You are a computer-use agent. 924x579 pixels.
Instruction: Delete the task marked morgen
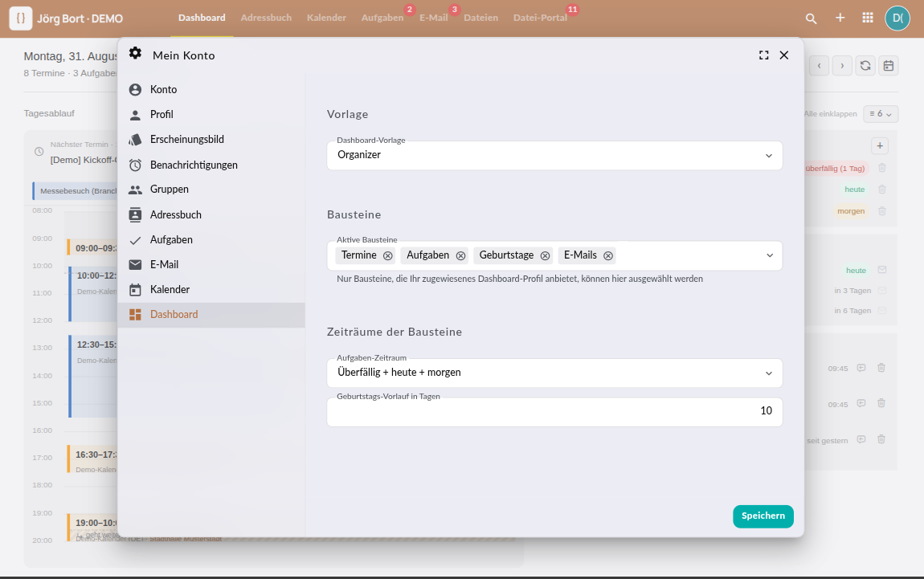tap(882, 211)
